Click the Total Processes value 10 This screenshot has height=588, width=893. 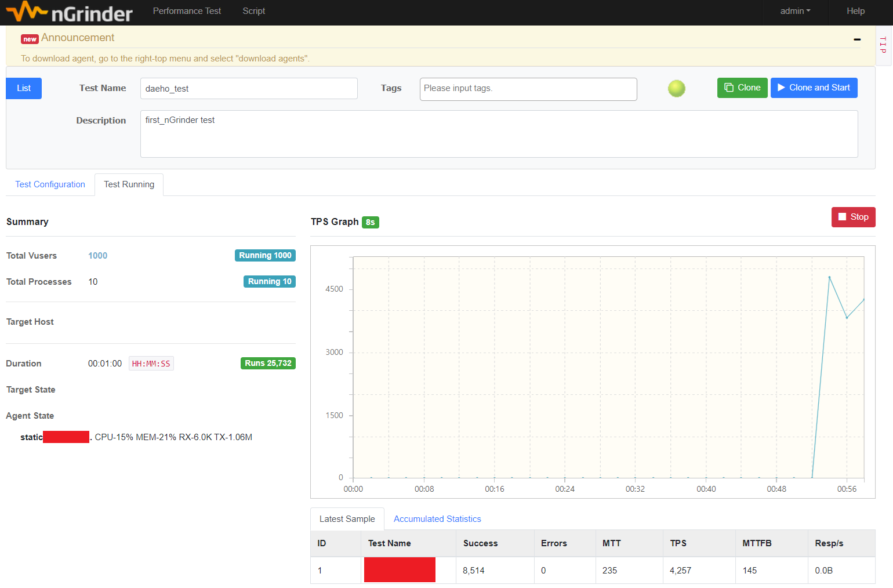click(x=93, y=282)
